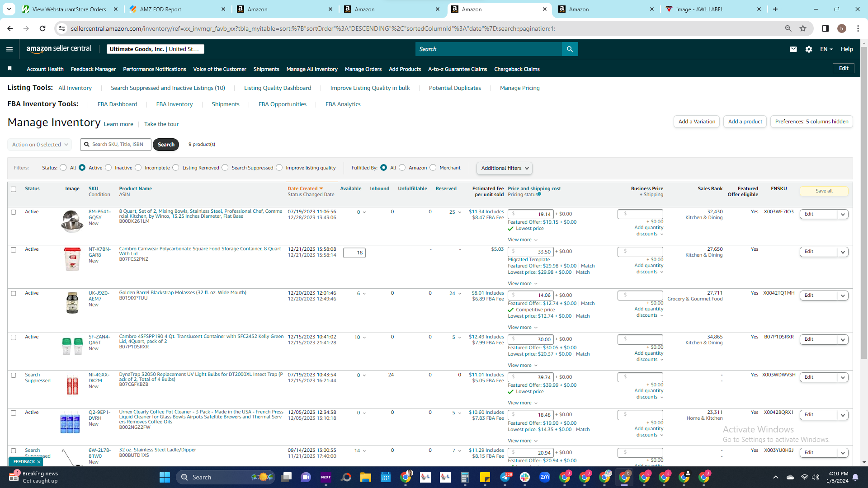Open Manage Orders in navigation bar
The height and width of the screenshot is (488, 868).
click(x=363, y=69)
